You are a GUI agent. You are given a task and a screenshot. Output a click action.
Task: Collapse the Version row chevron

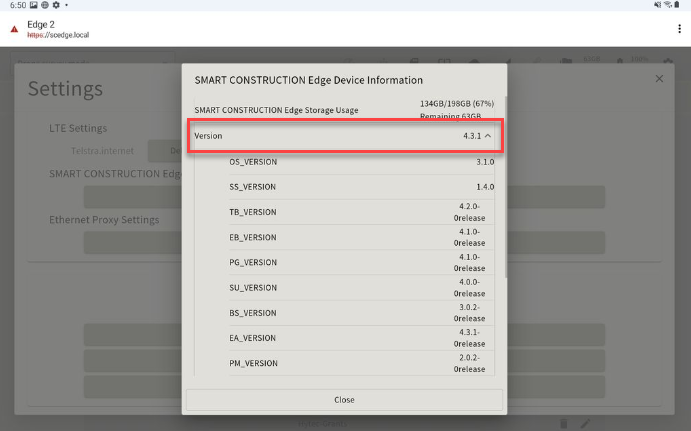point(488,136)
